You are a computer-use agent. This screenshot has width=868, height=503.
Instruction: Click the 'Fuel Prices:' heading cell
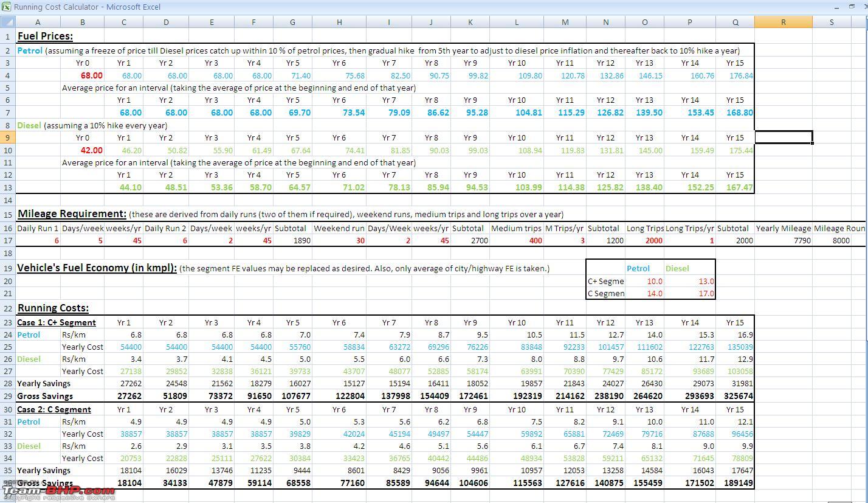[x=45, y=36]
